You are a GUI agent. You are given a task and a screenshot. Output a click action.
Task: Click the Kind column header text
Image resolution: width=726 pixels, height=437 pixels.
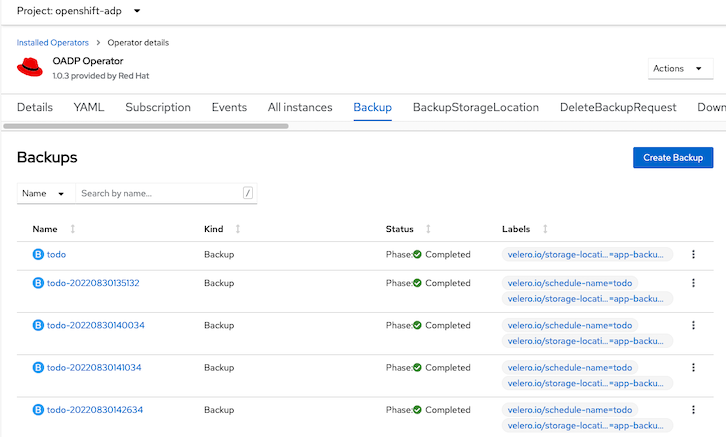[213, 229]
